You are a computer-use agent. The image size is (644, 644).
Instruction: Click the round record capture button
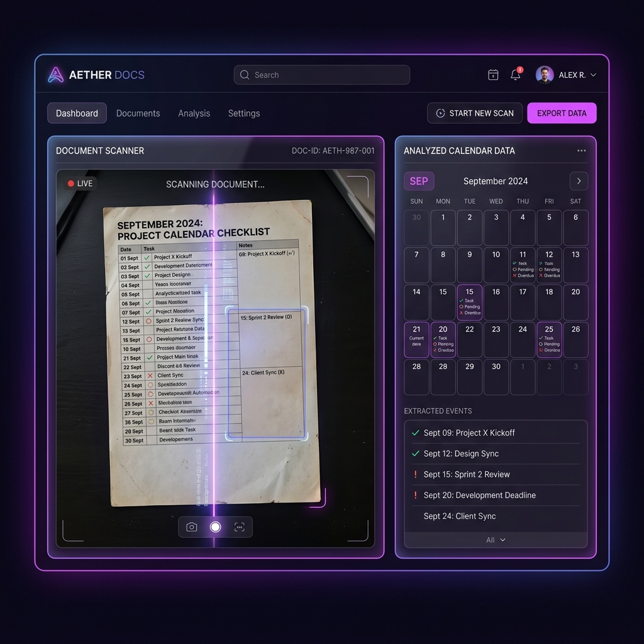tap(215, 527)
